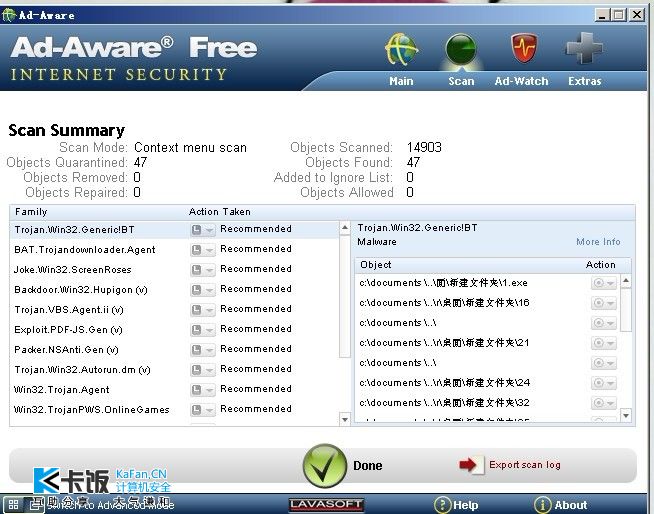Open action dropdown for BAT.Trojandownloader.Agent
The height and width of the screenshot is (514, 654).
[x=203, y=250]
